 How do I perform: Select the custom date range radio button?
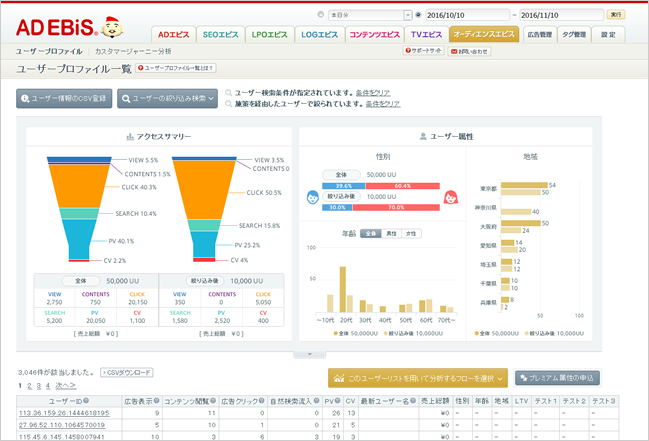tap(417, 16)
